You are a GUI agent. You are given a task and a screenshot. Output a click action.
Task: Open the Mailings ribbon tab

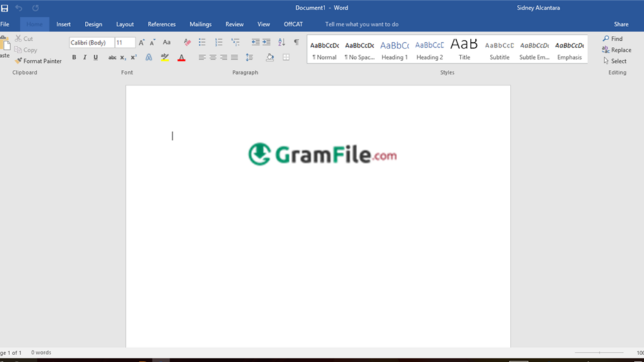tap(200, 24)
